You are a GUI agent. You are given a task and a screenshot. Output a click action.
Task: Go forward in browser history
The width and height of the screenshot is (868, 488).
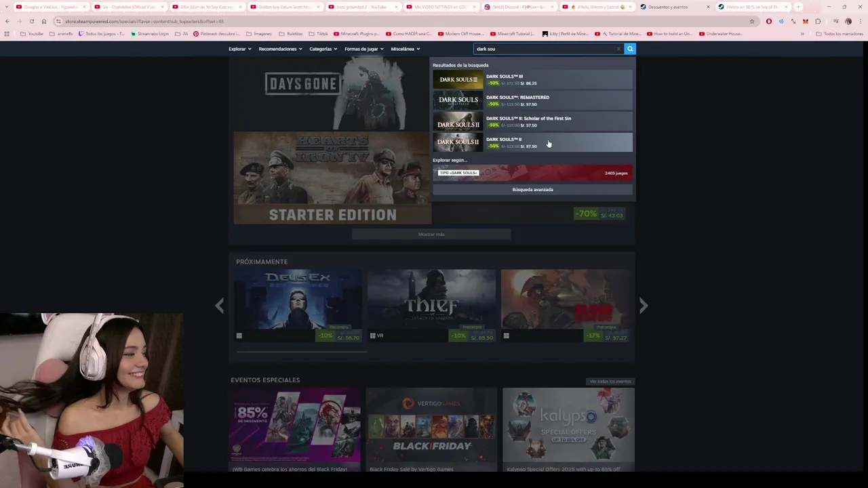19,21
